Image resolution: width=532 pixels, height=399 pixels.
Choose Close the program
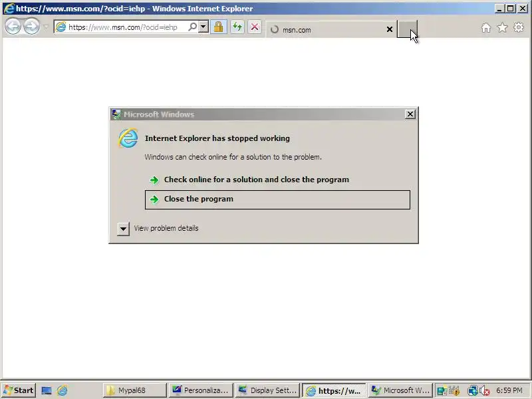coord(277,199)
